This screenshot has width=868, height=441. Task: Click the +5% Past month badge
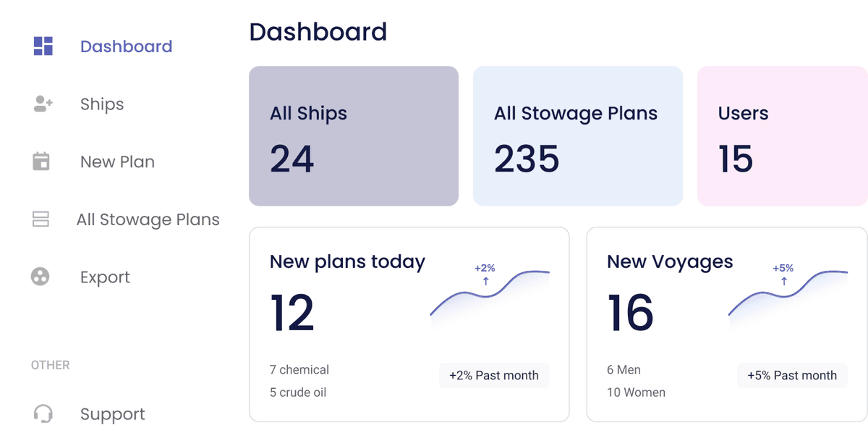pos(792,375)
